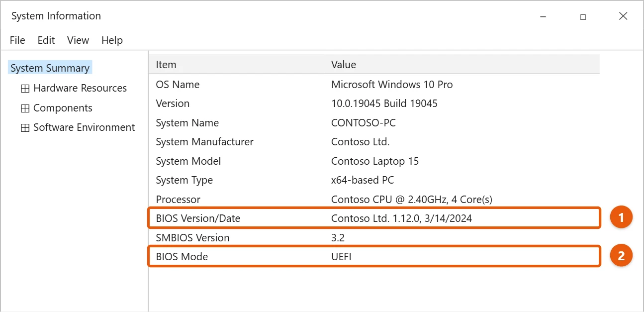644x312 pixels.
Task: Expand the Software Environment node
Action: click(x=25, y=128)
